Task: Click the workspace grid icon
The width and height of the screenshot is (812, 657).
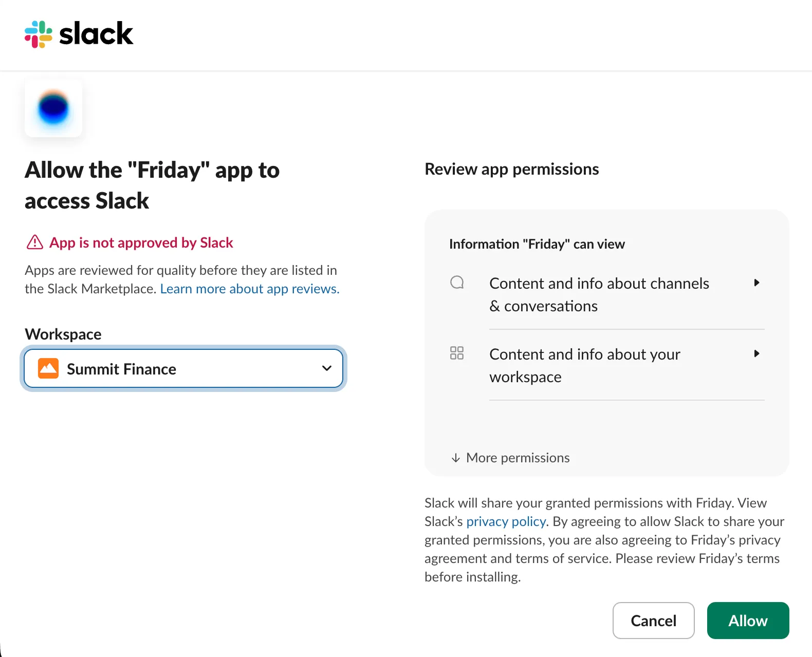Action: [x=457, y=353]
